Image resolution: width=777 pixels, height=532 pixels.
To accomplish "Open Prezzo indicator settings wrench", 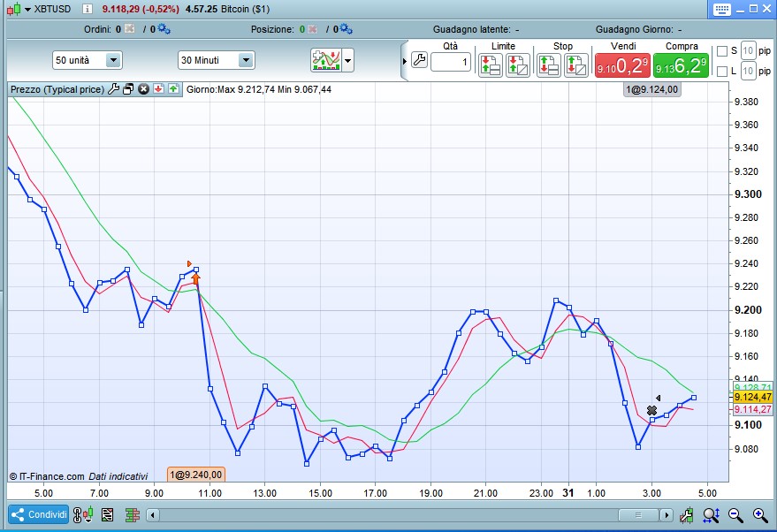I will pos(113,89).
